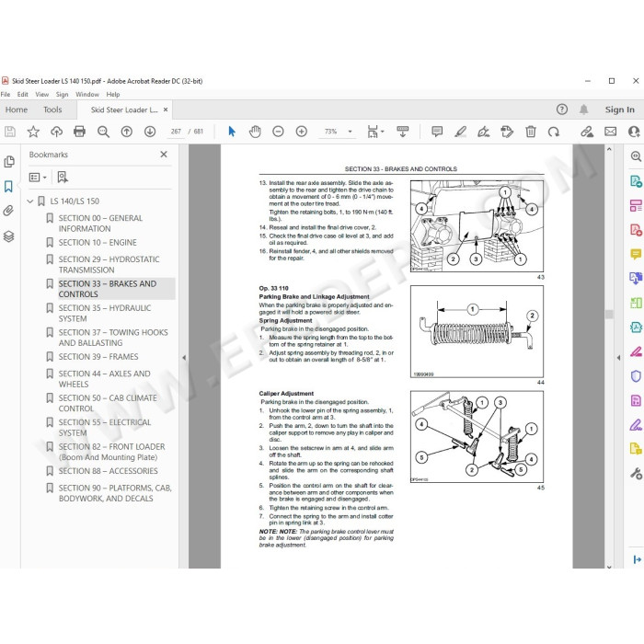Click the read mode scrolling icon

pyautogui.click(x=403, y=132)
